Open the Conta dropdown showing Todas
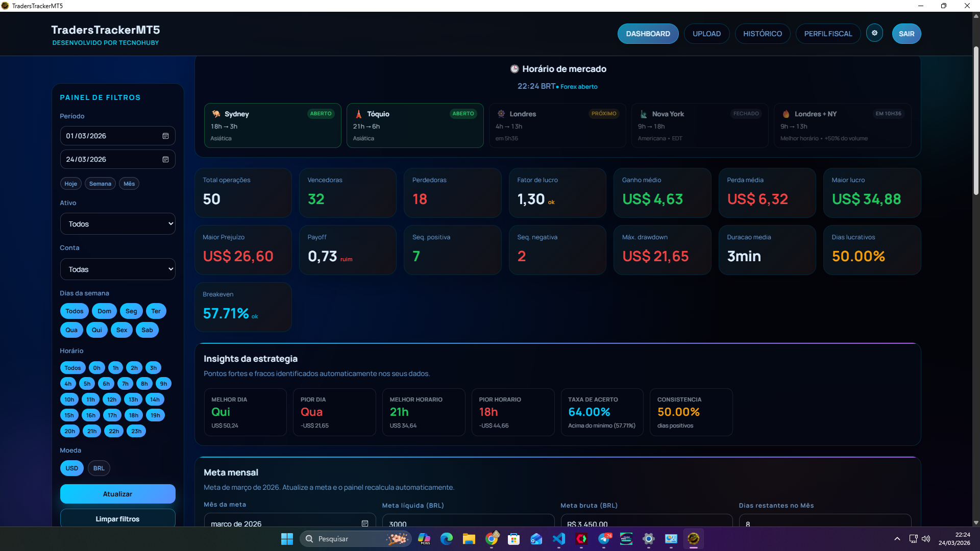The image size is (980, 551). [117, 269]
